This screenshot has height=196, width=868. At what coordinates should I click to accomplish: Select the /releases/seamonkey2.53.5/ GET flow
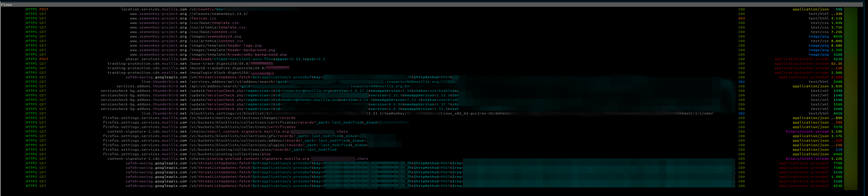[218, 14]
